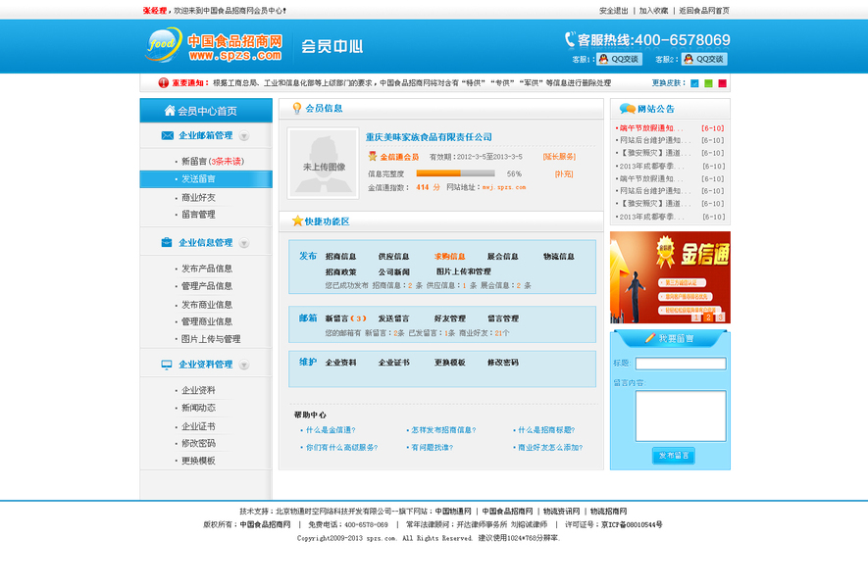This screenshot has width=868, height=588.
Task: Click 招商信息 in 发布 quick area
Action: (340, 257)
